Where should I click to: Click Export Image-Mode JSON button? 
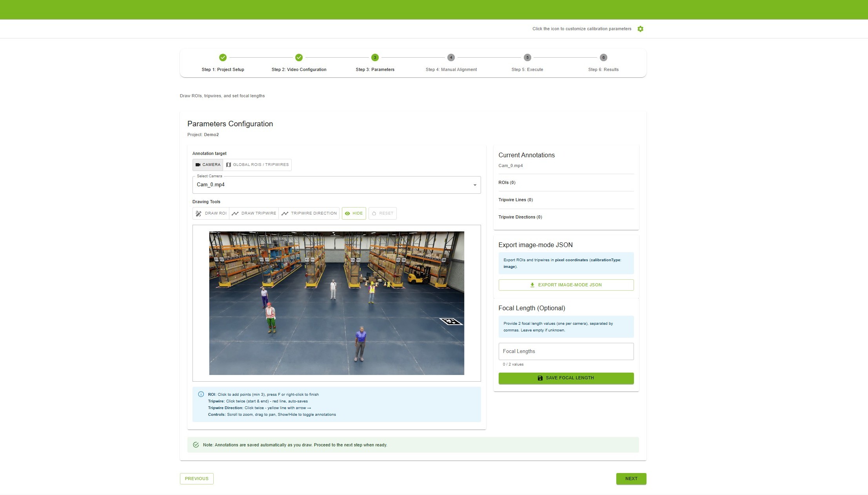tap(566, 285)
